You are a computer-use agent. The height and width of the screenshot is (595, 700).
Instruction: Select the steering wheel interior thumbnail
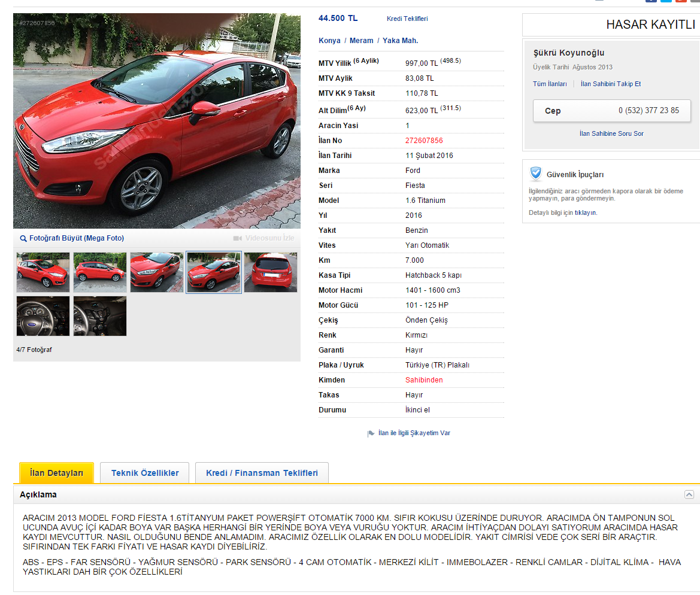43,316
